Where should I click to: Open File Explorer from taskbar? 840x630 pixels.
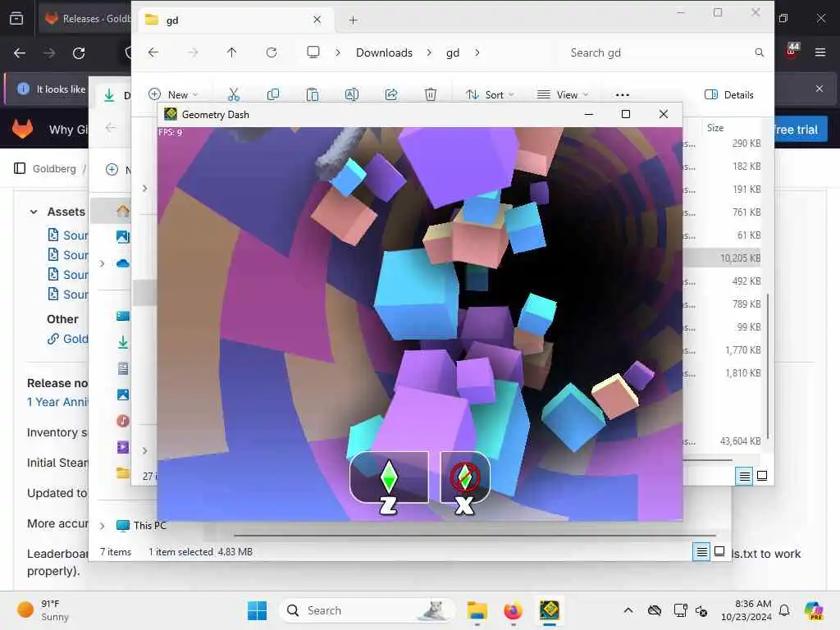click(x=477, y=610)
